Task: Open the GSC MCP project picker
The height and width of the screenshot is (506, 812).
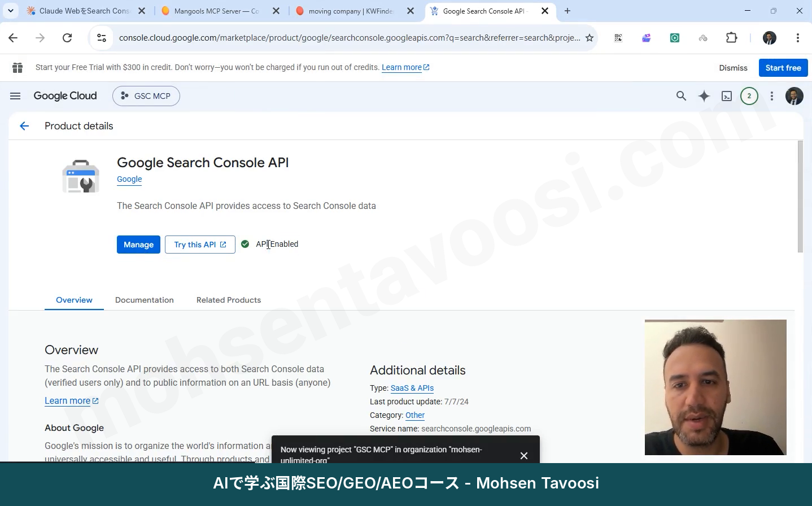Action: click(146, 96)
